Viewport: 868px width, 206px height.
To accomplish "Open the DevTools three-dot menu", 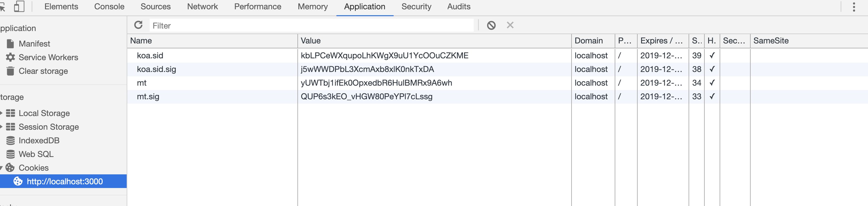I will pos(853,7).
